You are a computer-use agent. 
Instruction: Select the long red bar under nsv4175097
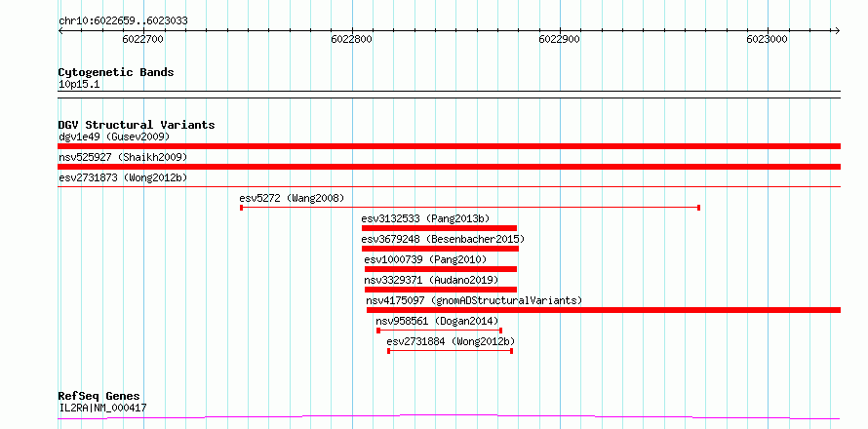pos(604,310)
